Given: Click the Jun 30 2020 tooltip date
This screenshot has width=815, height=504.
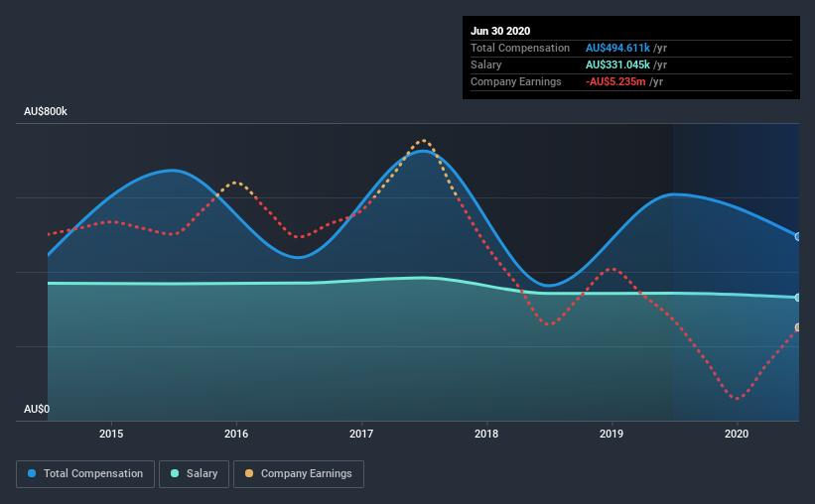Looking at the screenshot, I should (x=500, y=31).
